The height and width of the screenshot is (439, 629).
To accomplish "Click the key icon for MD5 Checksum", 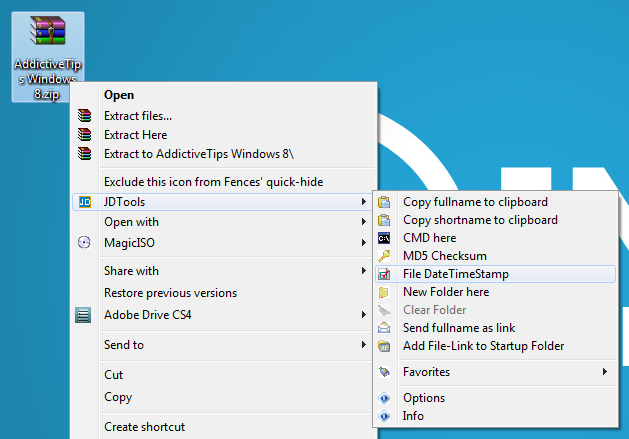I will [384, 256].
